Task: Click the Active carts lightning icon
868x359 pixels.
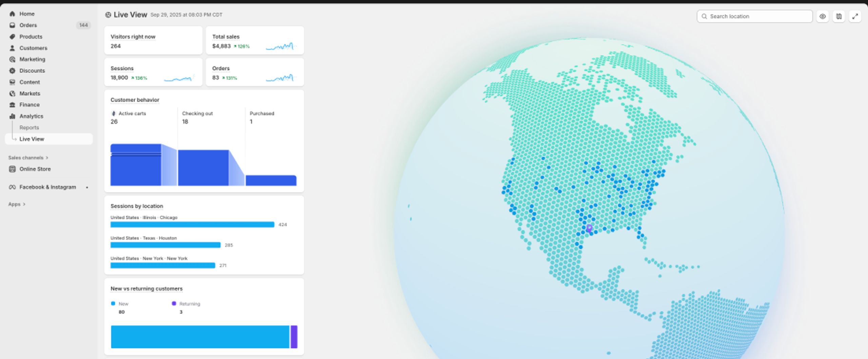Action: pos(114,113)
